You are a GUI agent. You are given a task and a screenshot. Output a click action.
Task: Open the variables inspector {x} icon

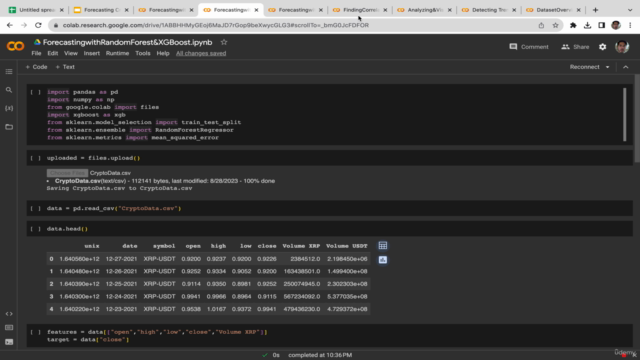point(9,108)
